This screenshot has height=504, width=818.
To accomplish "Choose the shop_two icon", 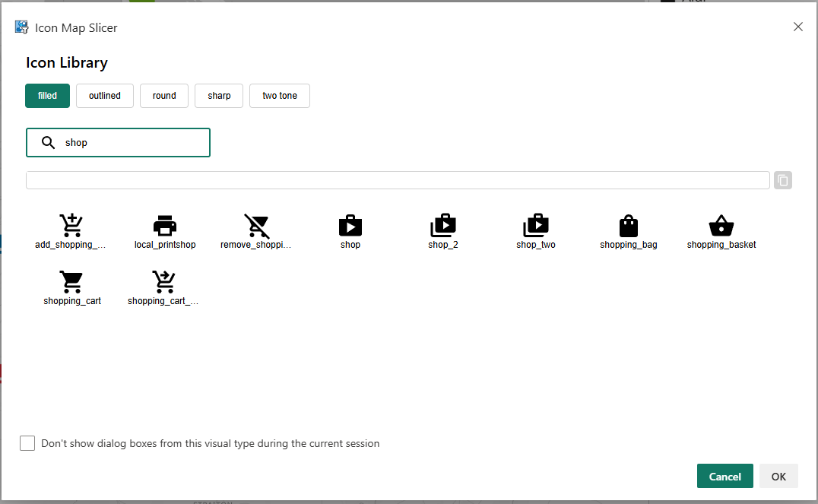I will [536, 226].
